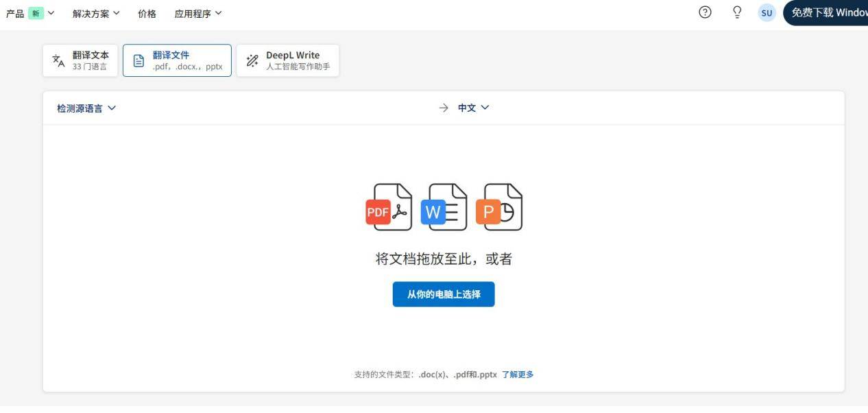The height and width of the screenshot is (413, 868).
Task: Open the SU user account avatar
Action: pyautogui.click(x=767, y=13)
